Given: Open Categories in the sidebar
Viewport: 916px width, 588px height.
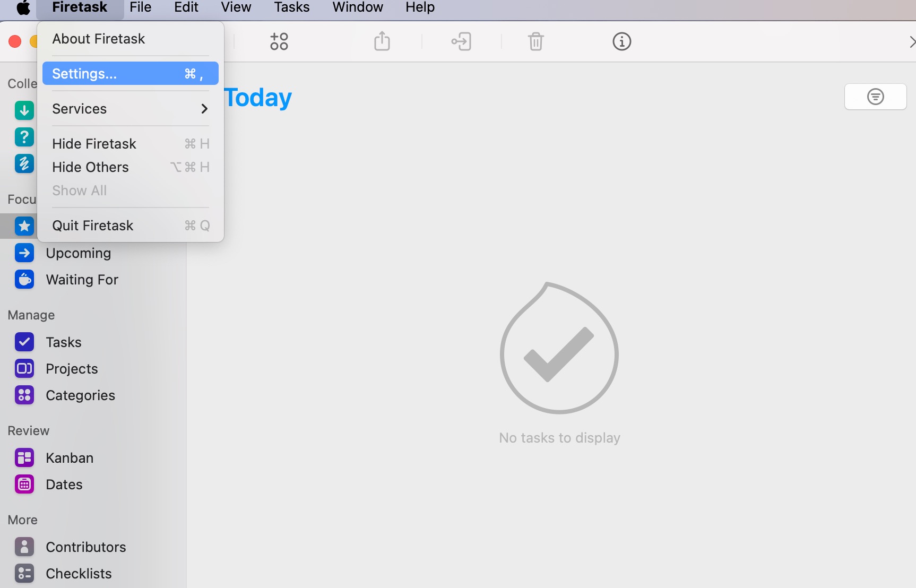Looking at the screenshot, I should (x=80, y=395).
